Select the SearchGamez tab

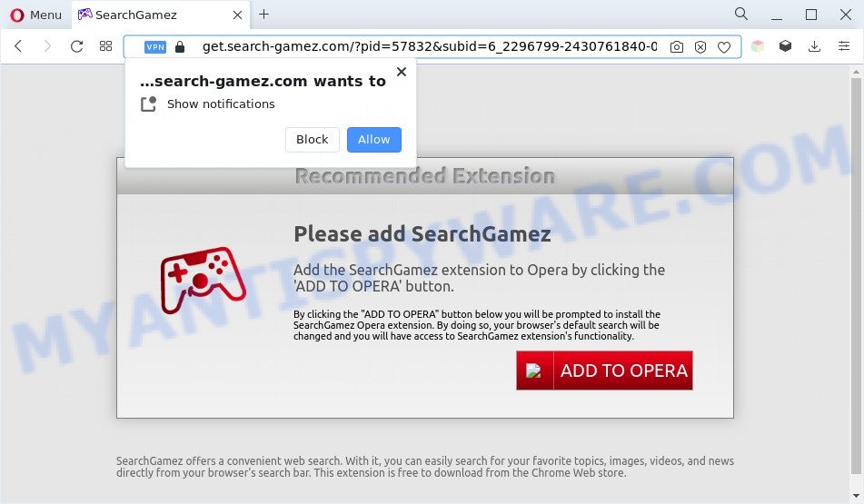[x=160, y=15]
